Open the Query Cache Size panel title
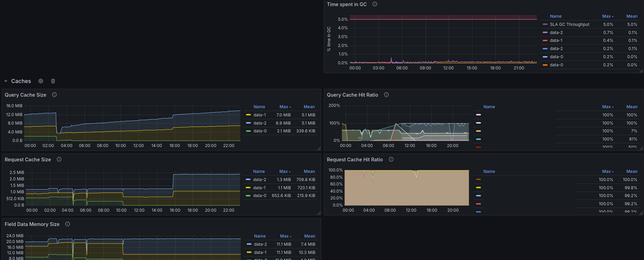Screen dimensions: 644x260 pyautogui.click(x=25, y=95)
